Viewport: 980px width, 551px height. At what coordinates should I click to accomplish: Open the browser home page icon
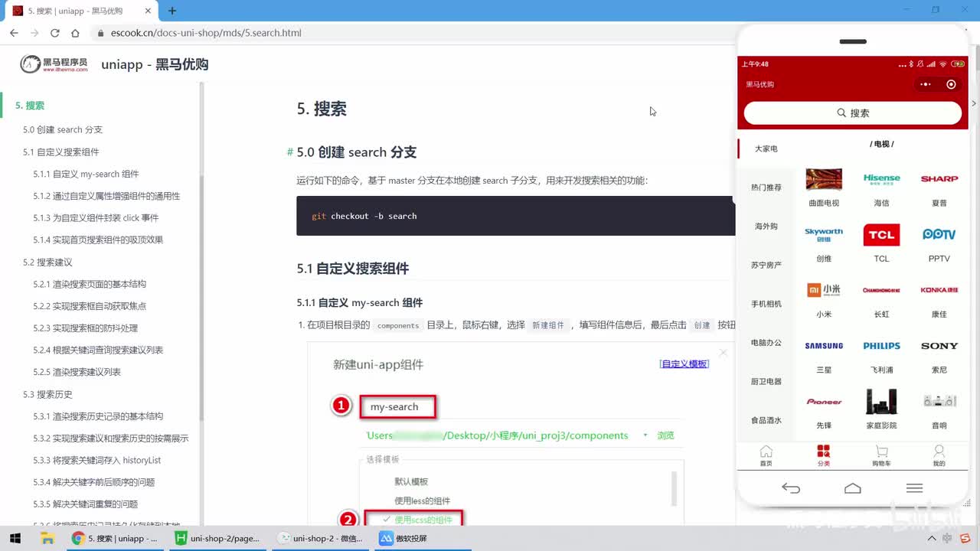75,33
